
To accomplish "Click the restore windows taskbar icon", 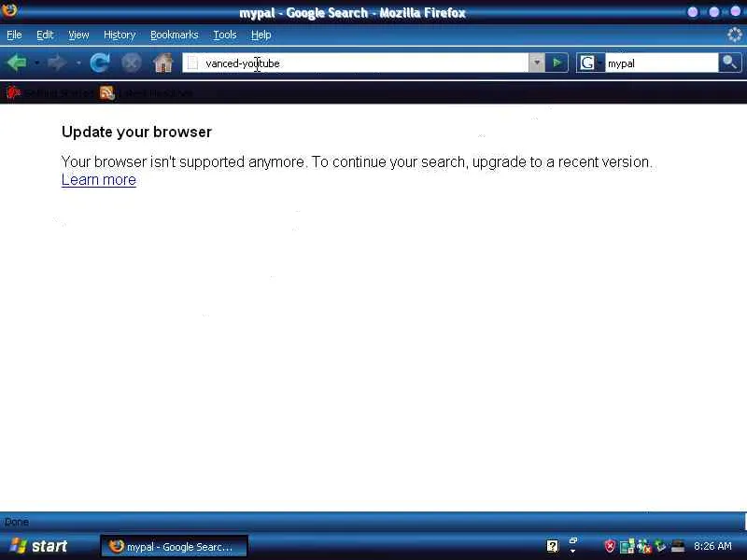I will [573, 540].
